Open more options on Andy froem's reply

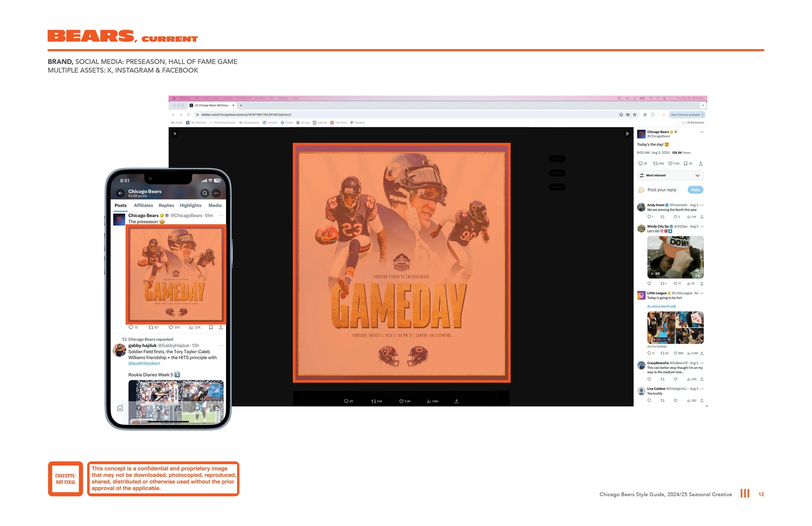click(x=702, y=205)
